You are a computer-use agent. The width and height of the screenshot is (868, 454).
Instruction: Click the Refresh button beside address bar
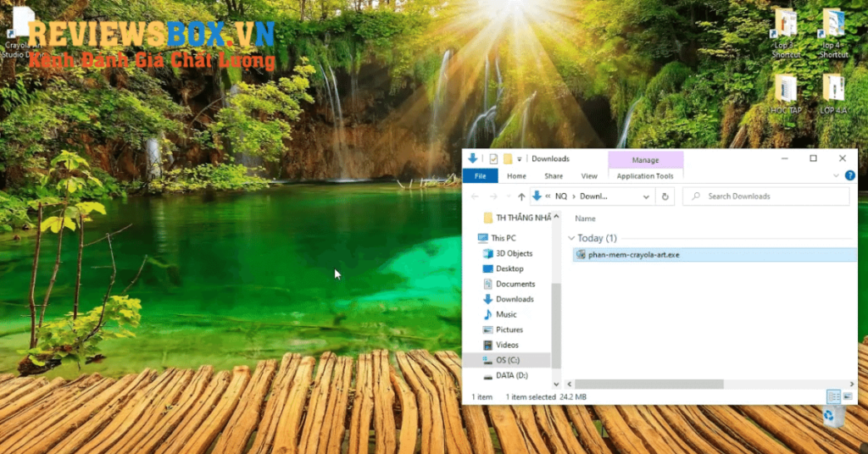[665, 197]
